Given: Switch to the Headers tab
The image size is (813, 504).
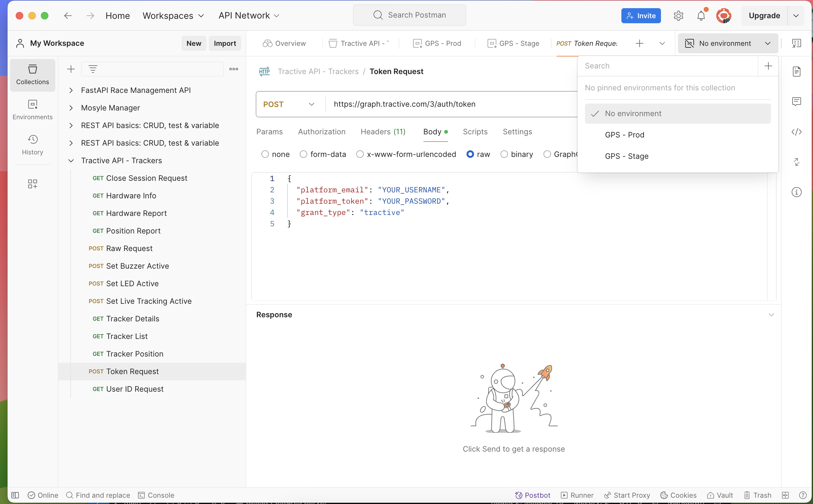Looking at the screenshot, I should pyautogui.click(x=383, y=132).
